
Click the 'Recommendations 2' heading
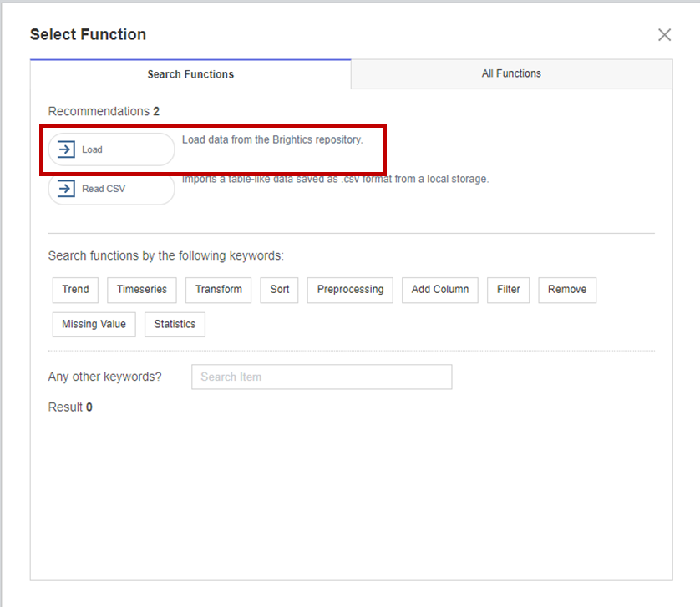(104, 111)
